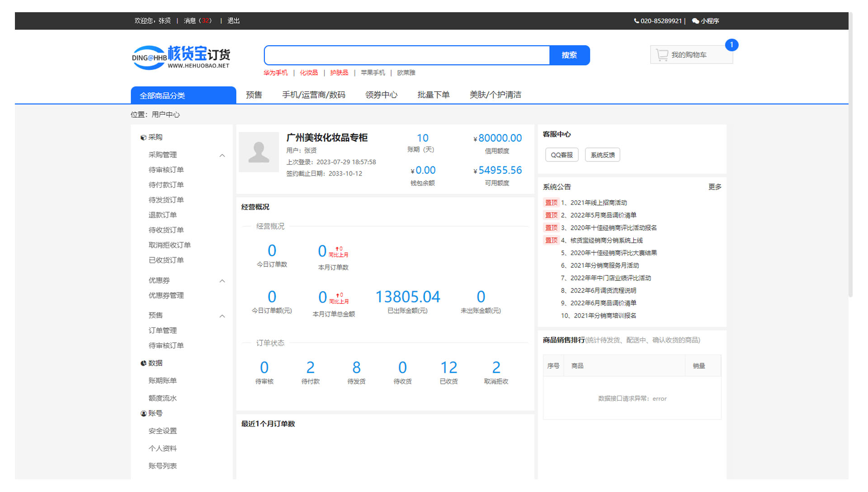Click the user avatar placeholder image

259,152
